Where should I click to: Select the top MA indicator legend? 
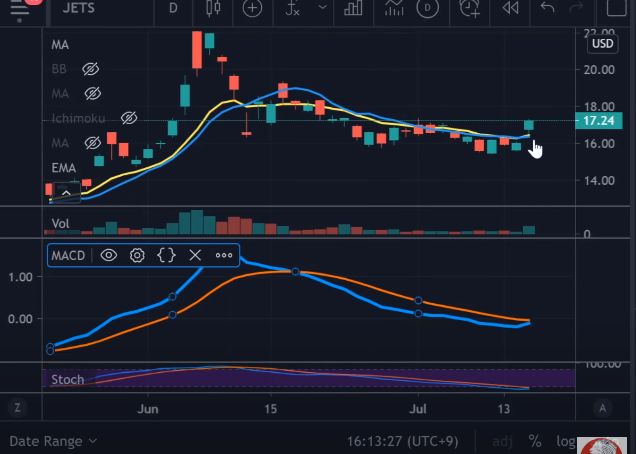point(60,45)
